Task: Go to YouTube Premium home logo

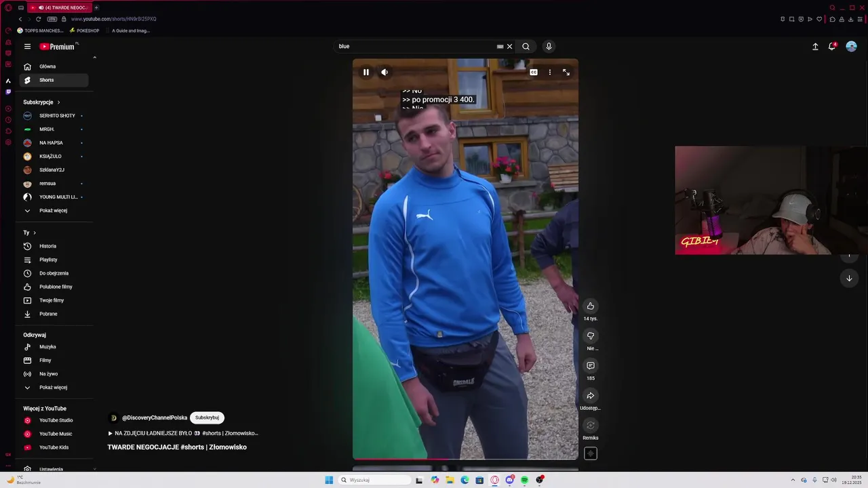Action: point(58,47)
